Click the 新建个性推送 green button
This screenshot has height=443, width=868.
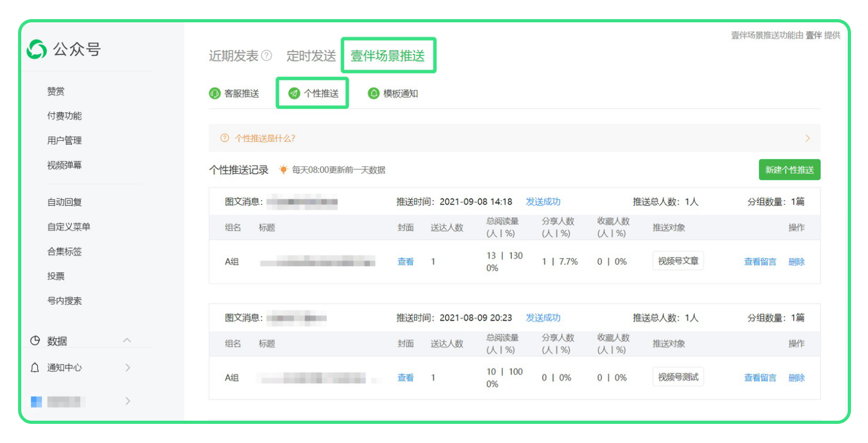(x=789, y=170)
